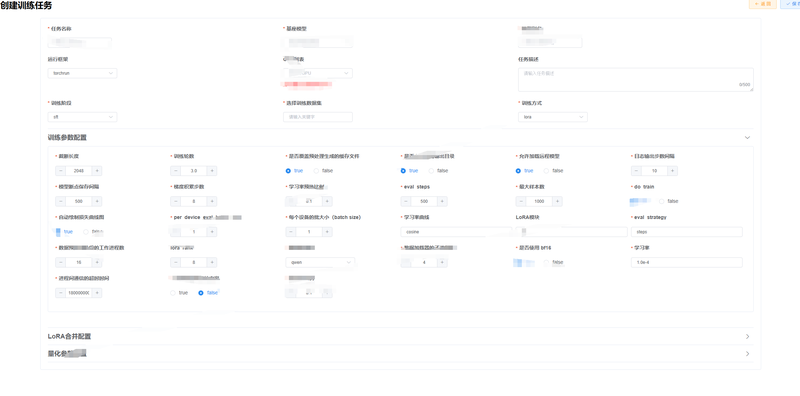Viewport: 800px width, 396px height.
Task: Click the 返回 button at top right
Action: click(x=763, y=4)
